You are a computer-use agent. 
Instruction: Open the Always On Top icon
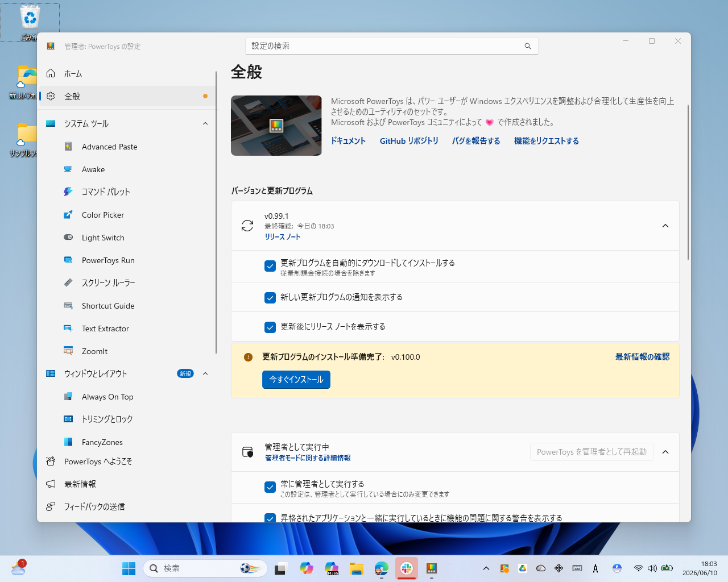click(68, 397)
